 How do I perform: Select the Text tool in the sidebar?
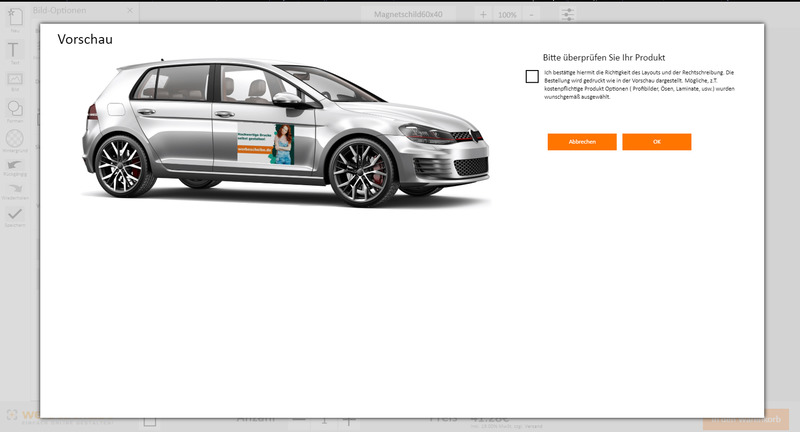15,50
